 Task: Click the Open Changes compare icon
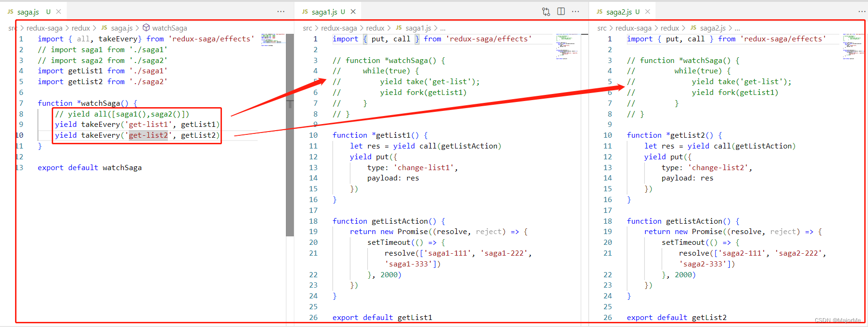coord(546,12)
